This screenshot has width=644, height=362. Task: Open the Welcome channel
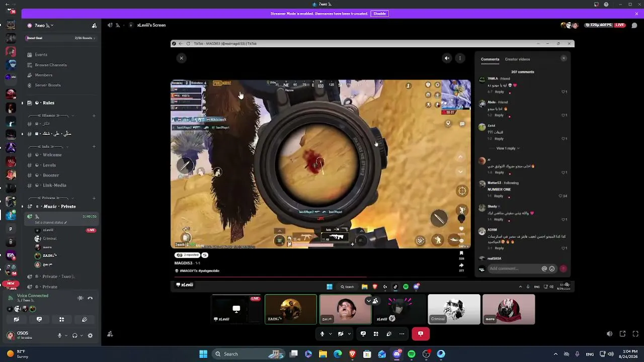point(61,155)
